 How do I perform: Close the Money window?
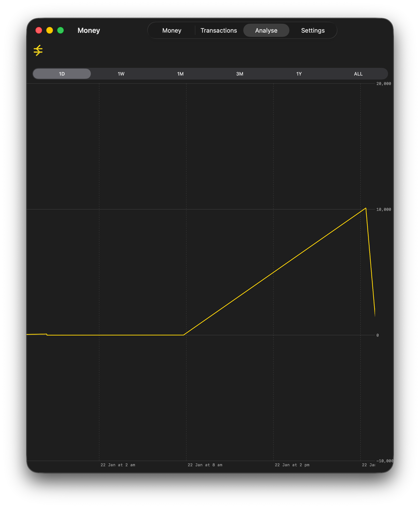click(x=39, y=30)
